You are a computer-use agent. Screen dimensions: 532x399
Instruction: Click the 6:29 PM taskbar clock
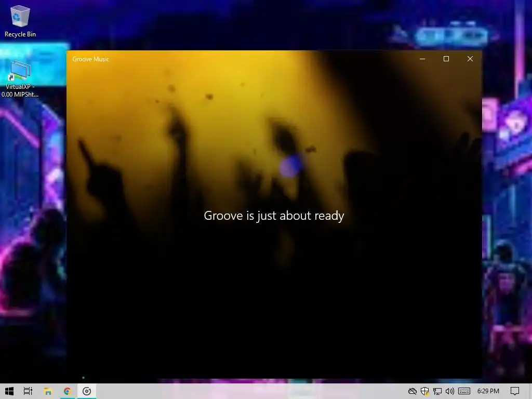488,391
